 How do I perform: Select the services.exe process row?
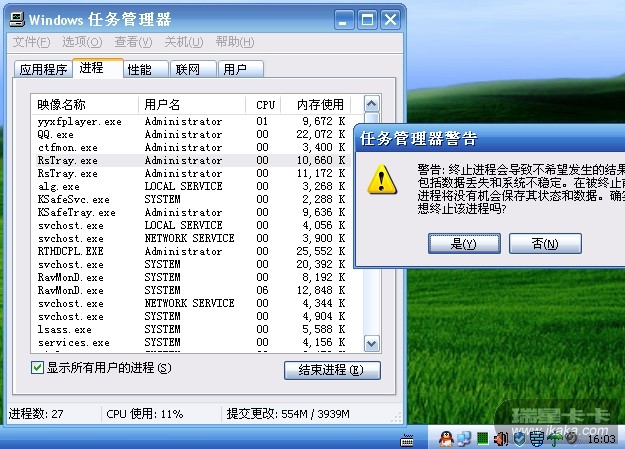191,342
